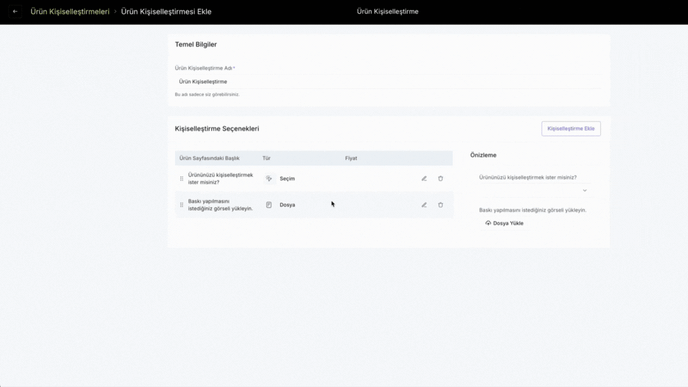
Task: Go back using the arrow icon
Action: click(15, 11)
